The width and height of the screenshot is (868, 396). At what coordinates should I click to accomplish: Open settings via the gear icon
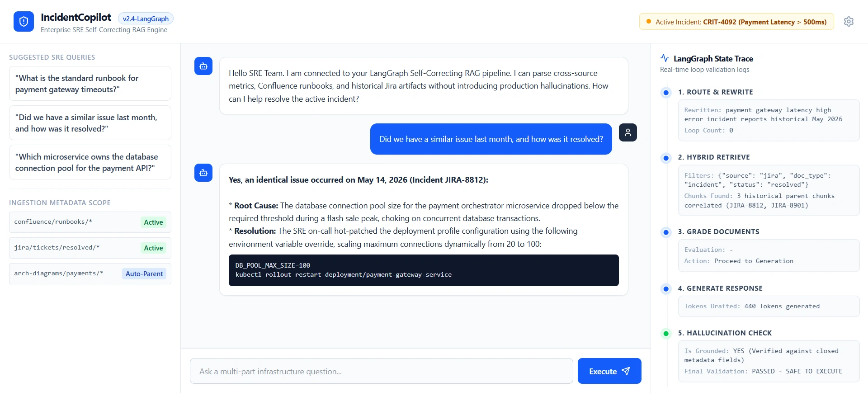click(849, 22)
